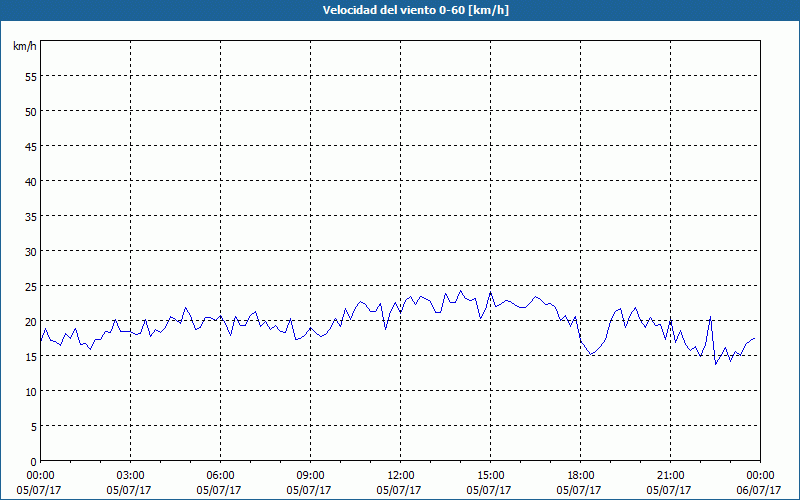
Task: Click the "40" y-axis tick label
Action: [x=31, y=182]
